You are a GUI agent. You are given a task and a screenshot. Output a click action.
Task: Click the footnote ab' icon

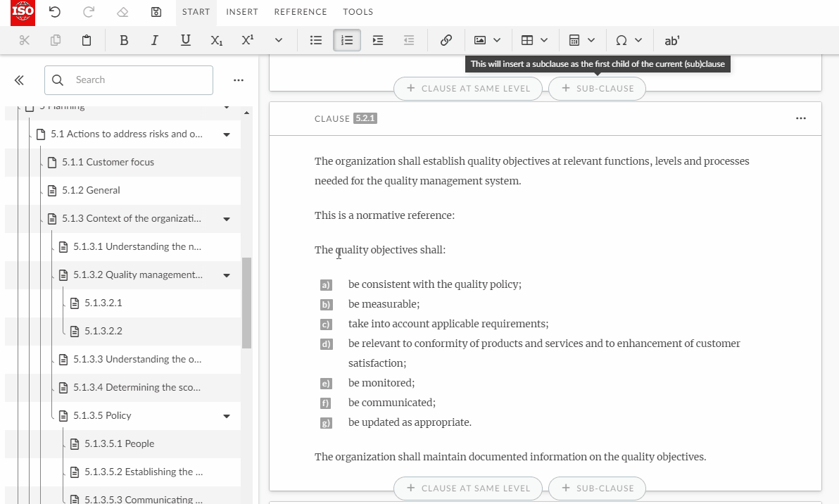pyautogui.click(x=671, y=40)
